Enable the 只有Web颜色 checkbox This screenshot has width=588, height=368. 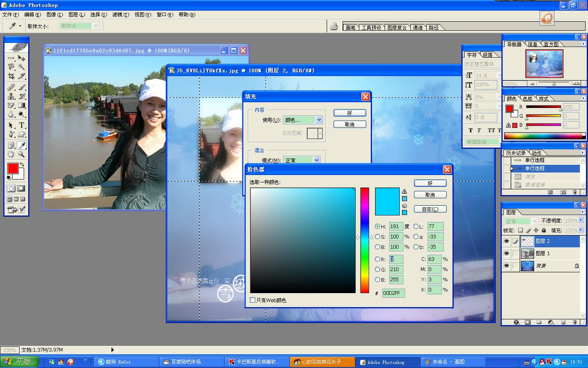(x=253, y=300)
